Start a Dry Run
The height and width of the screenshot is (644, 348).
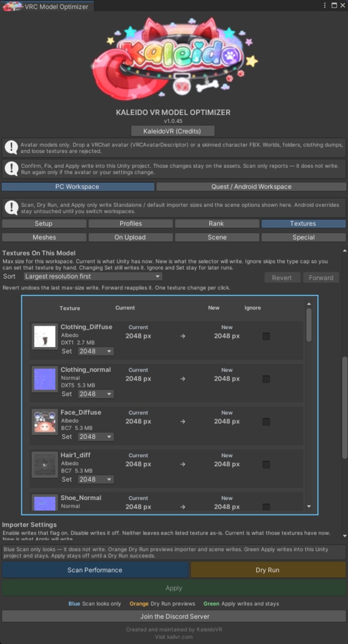268,570
